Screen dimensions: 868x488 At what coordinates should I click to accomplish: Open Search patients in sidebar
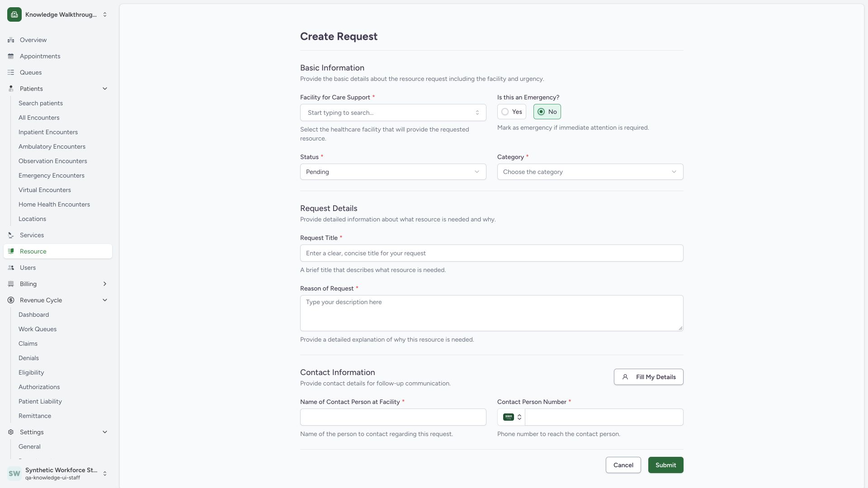tap(41, 103)
